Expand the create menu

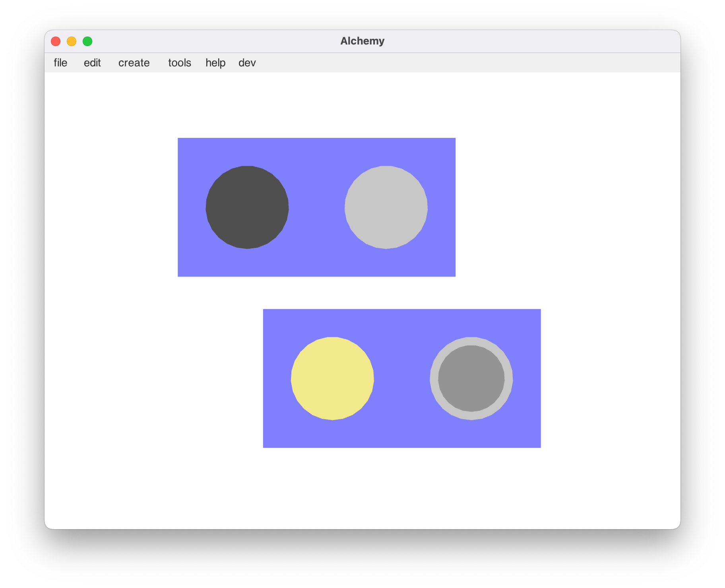134,63
